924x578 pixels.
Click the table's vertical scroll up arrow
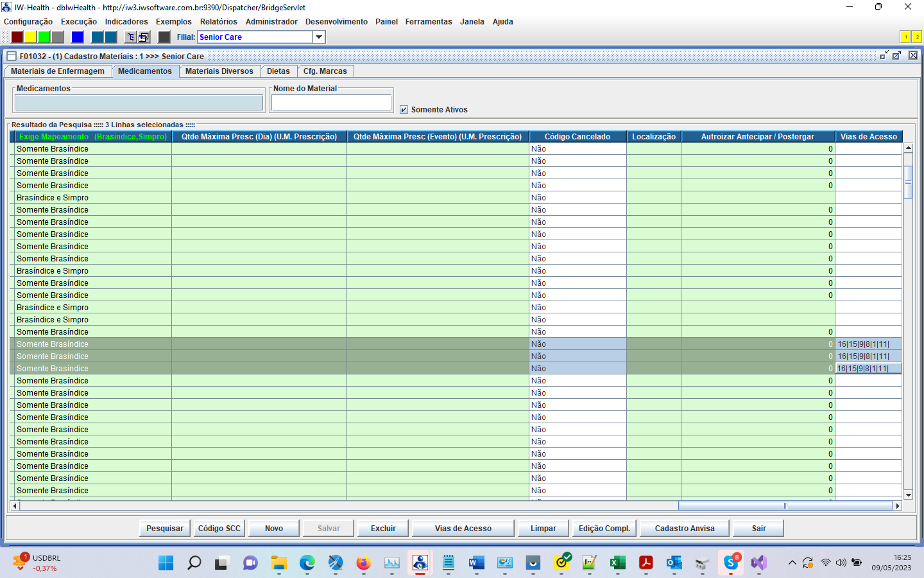[909, 148]
